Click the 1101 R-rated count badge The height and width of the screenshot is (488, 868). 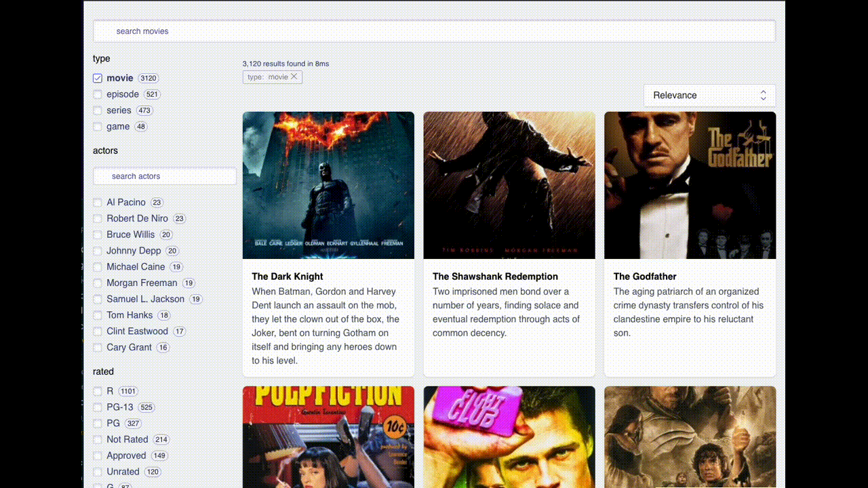pos(128,391)
